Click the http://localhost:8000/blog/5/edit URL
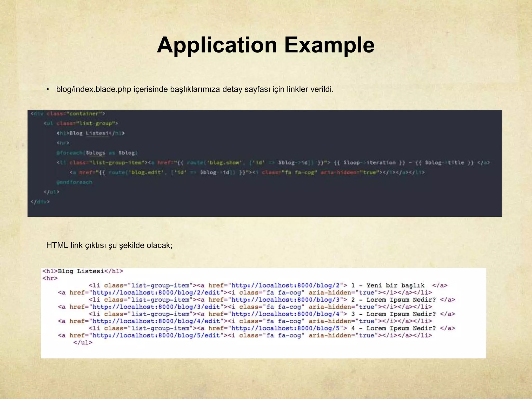532x399 pixels. tap(156, 335)
